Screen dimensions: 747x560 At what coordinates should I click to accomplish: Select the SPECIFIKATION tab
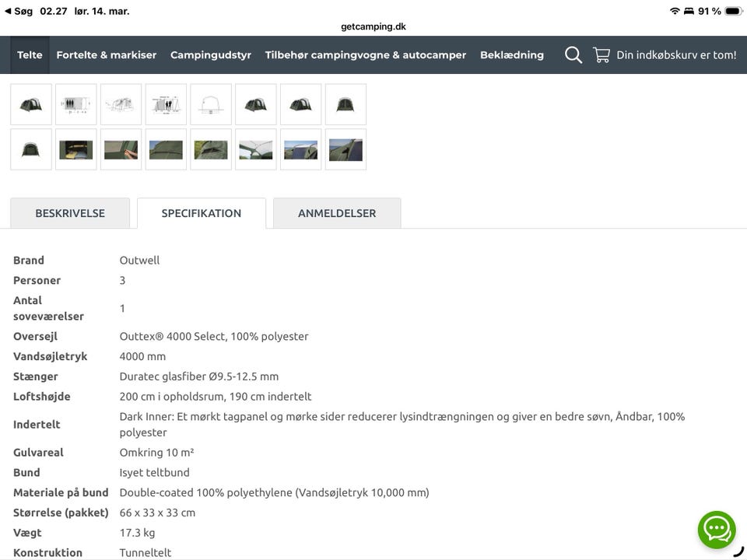[x=201, y=213]
